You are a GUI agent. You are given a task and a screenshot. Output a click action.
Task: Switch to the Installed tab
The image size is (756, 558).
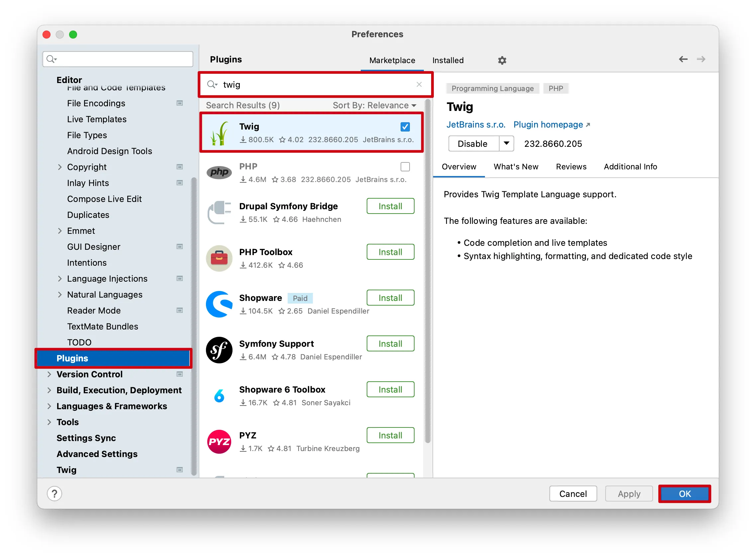click(448, 60)
